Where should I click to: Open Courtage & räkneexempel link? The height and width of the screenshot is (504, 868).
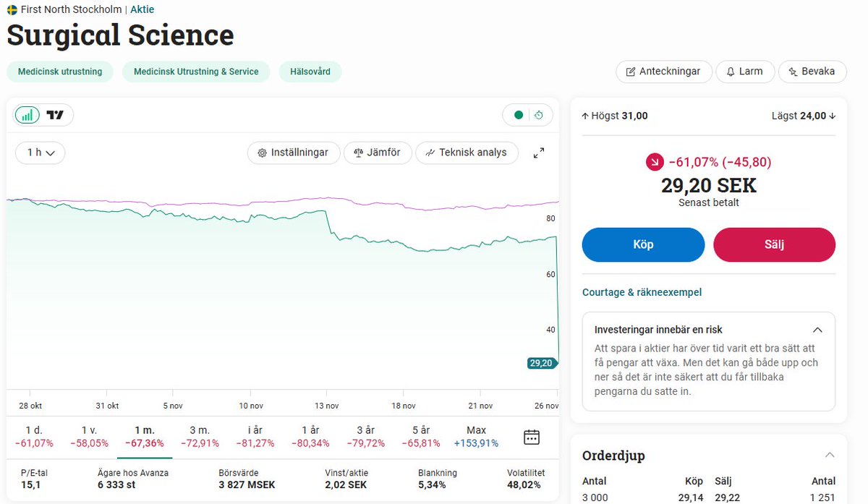click(642, 292)
